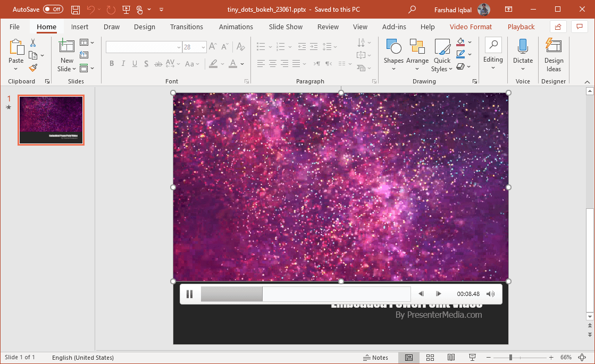Click the video progress seek bar
Image resolution: width=595 pixels, height=364 pixels.
pos(305,294)
